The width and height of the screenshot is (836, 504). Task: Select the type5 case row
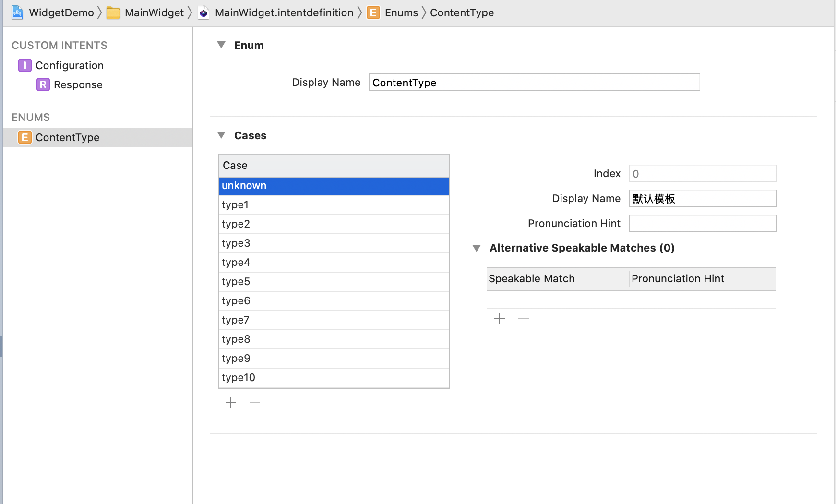334,282
